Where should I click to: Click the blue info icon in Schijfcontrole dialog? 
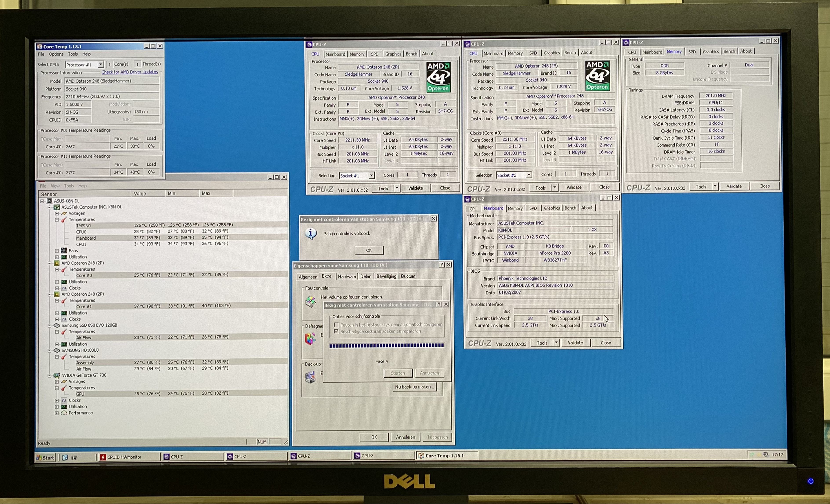(x=311, y=233)
